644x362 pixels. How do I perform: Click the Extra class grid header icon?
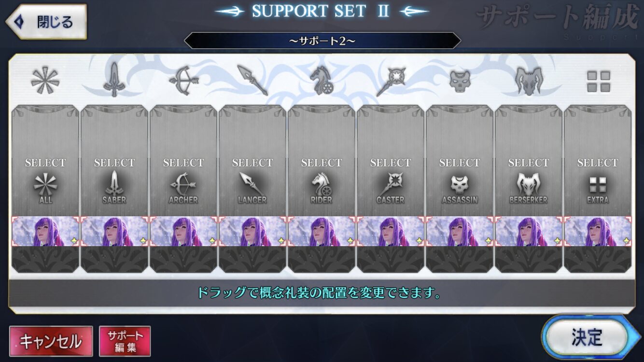(598, 82)
